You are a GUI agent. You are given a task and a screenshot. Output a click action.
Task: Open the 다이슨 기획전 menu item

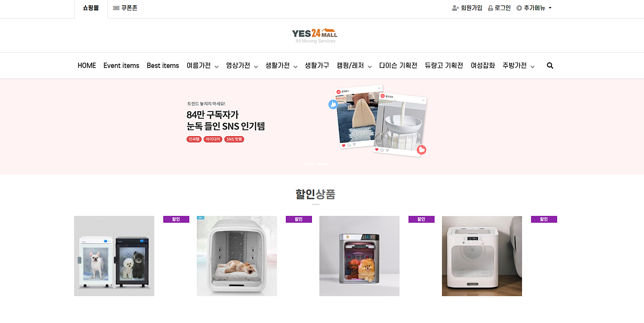click(398, 66)
